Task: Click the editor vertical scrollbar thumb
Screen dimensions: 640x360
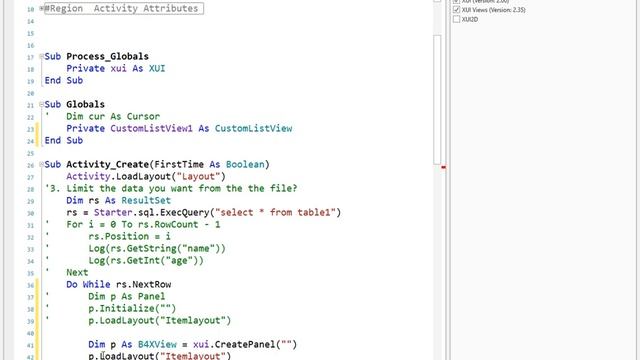Action: (x=437, y=99)
